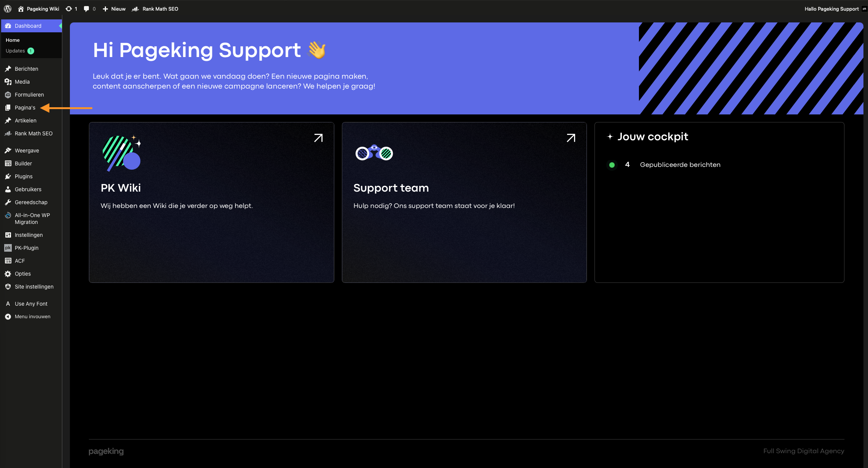Open Hallo Pageking Support account menu

click(832, 9)
